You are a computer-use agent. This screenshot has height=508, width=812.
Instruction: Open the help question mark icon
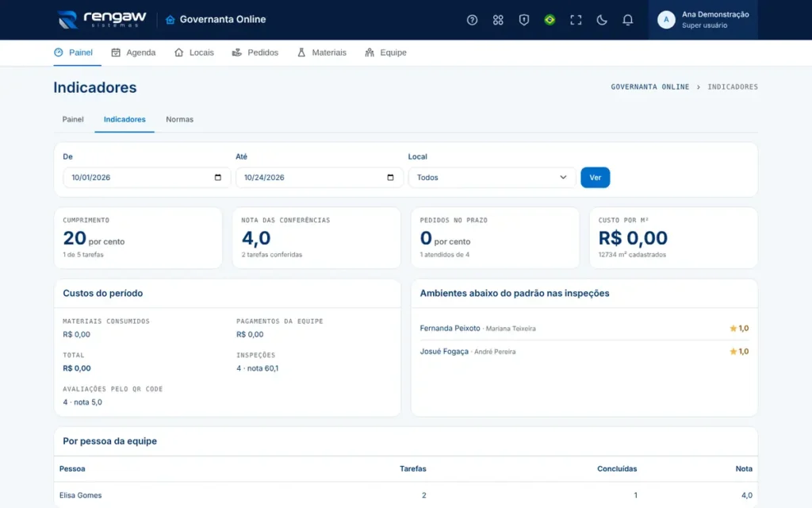tap(472, 20)
